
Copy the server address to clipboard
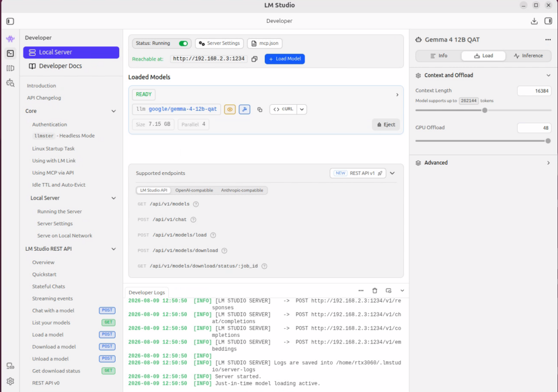pos(254,59)
